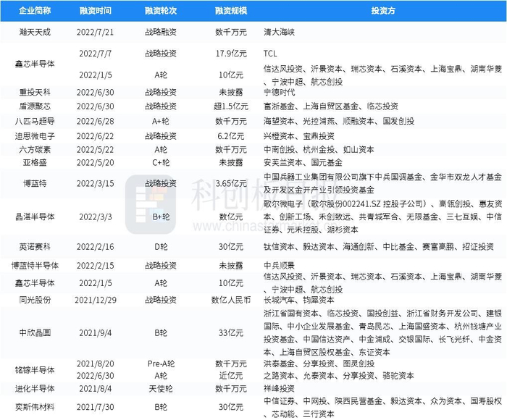
Task: Select the company name 晶湛半导体
Action: 35,217
